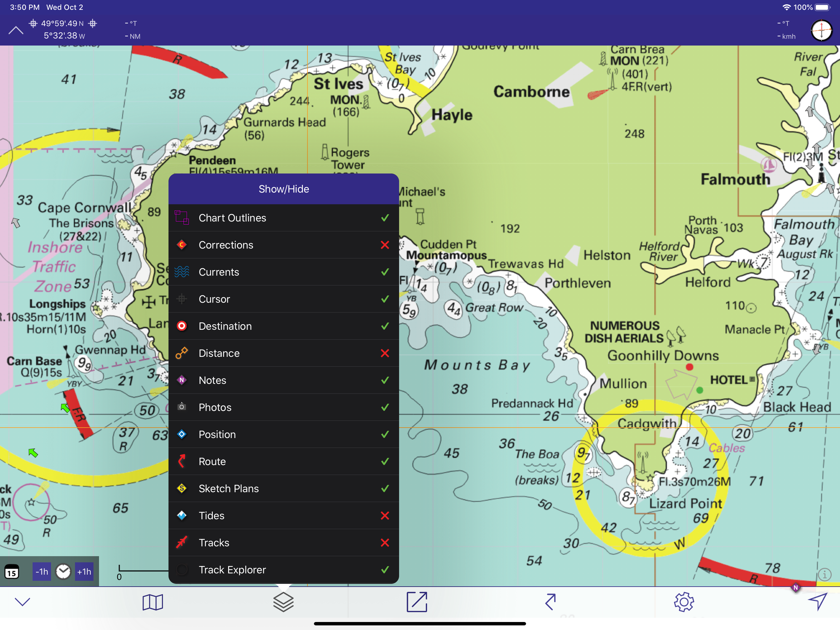Step time back with -1h button
This screenshot has width=840, height=630.
(x=42, y=572)
